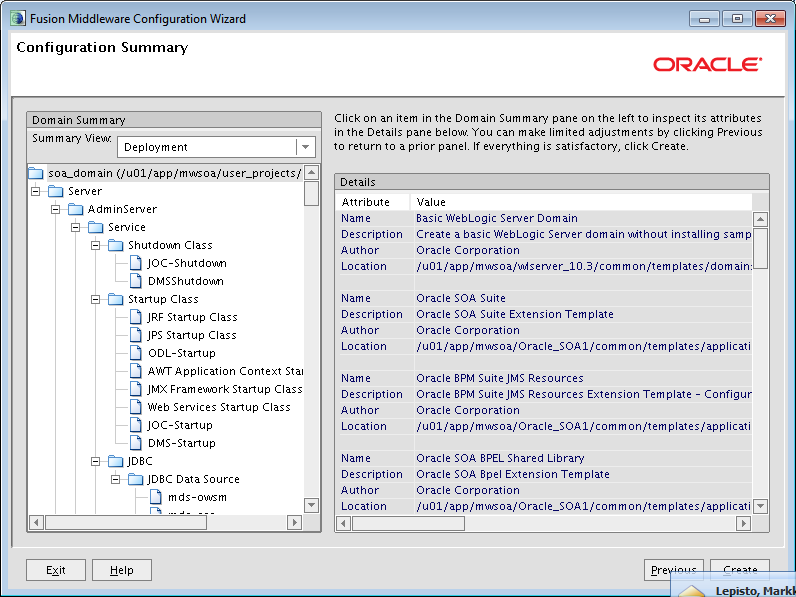This screenshot has width=796, height=597.
Task: Click the JMX Framework Startup Class icon
Action: coord(136,389)
